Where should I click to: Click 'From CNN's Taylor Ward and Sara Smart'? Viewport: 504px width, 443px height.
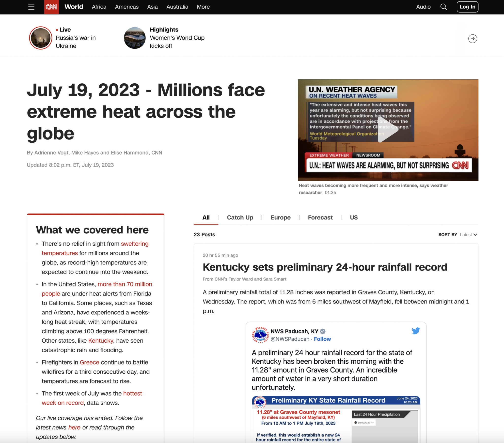pyautogui.click(x=244, y=279)
